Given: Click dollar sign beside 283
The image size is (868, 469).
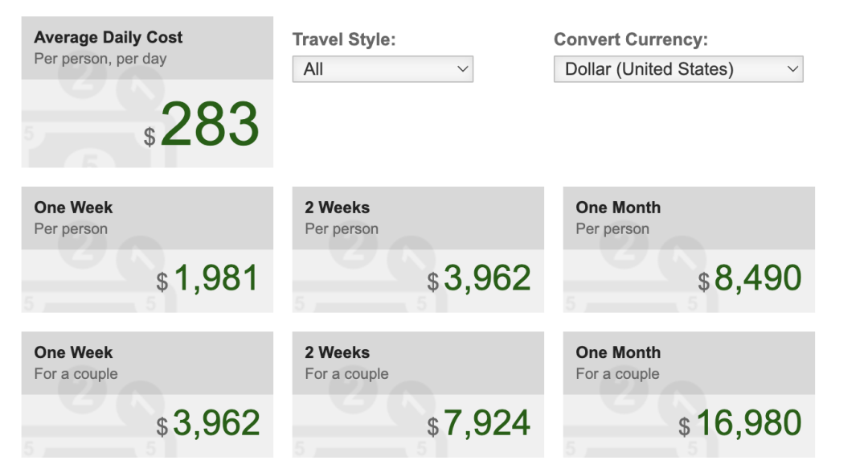Looking at the screenshot, I should [x=149, y=137].
